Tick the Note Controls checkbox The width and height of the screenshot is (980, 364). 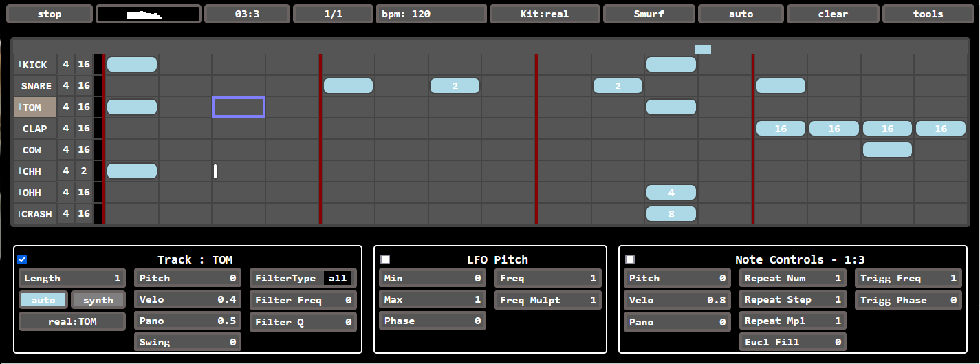[630, 259]
